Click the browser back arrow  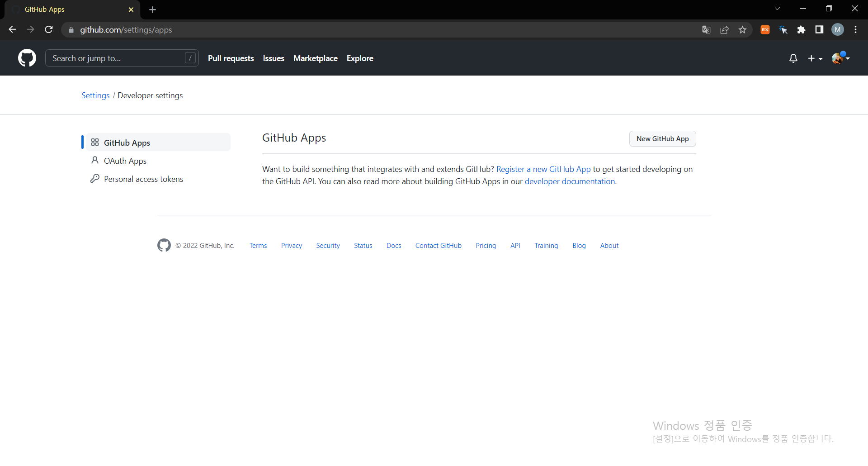coord(13,29)
